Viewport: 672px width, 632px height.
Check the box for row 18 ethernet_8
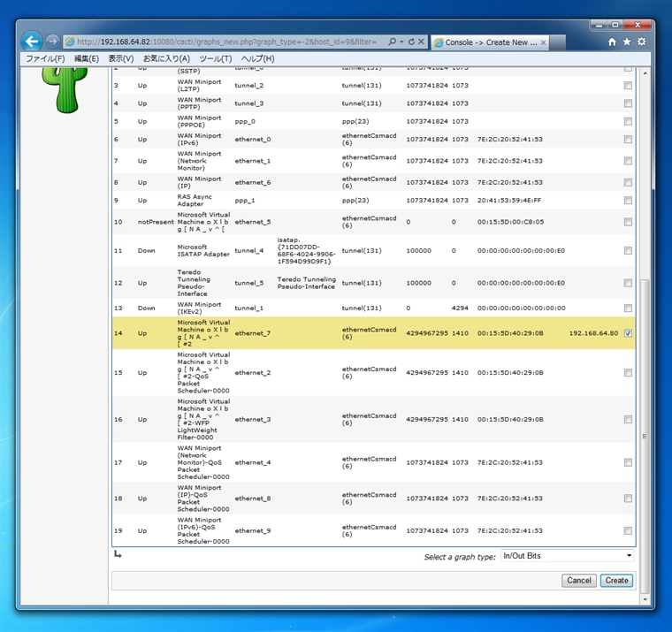[628, 499]
